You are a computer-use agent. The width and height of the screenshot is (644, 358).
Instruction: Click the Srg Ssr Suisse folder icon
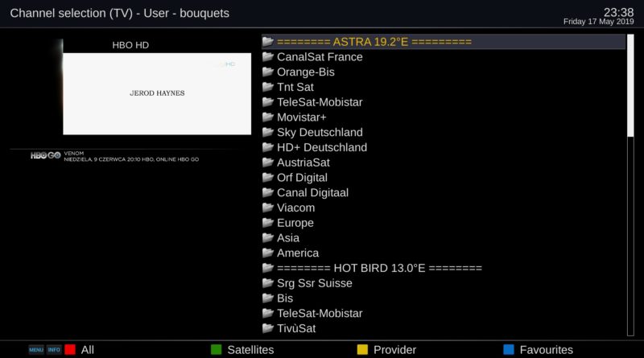pos(268,283)
